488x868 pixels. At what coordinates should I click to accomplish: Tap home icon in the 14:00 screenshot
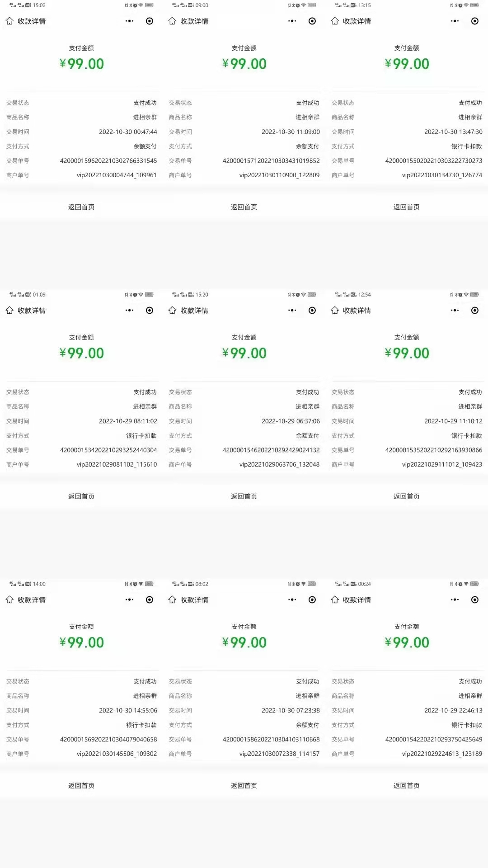(9, 600)
